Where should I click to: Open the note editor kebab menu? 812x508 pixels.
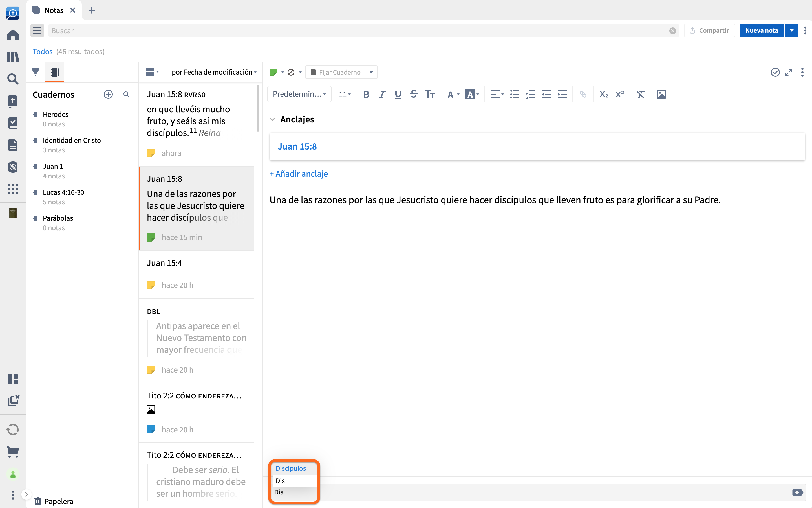pyautogui.click(x=802, y=72)
